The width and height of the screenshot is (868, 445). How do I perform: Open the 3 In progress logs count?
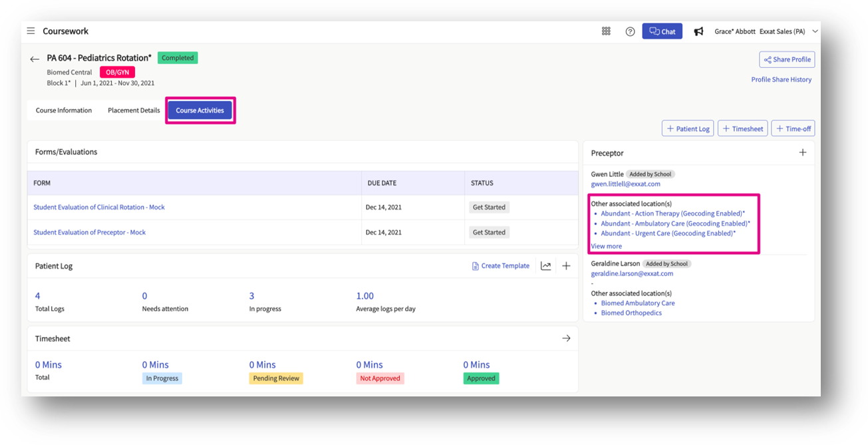251,295
